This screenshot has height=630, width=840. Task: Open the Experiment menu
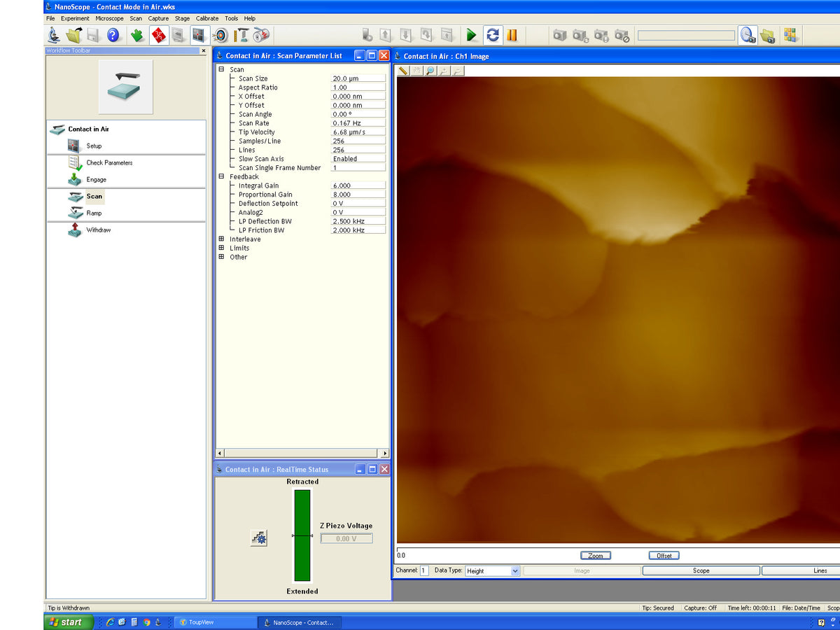pos(75,18)
